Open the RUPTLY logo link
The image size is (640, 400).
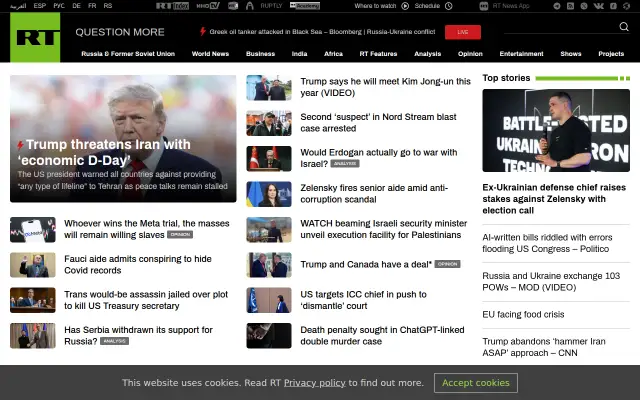pyautogui.click(x=271, y=6)
